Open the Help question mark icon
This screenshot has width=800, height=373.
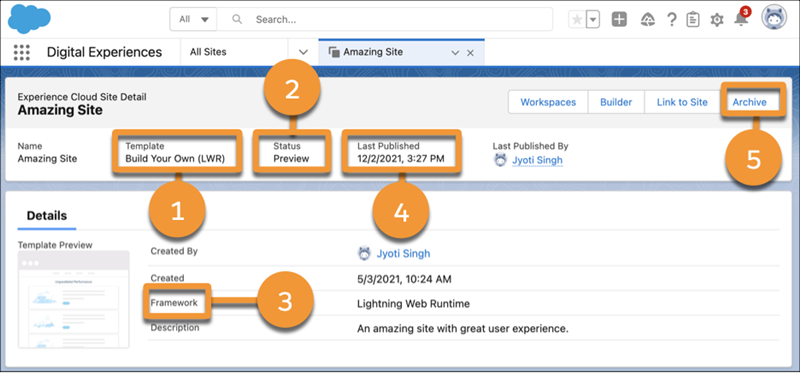pyautogui.click(x=672, y=19)
